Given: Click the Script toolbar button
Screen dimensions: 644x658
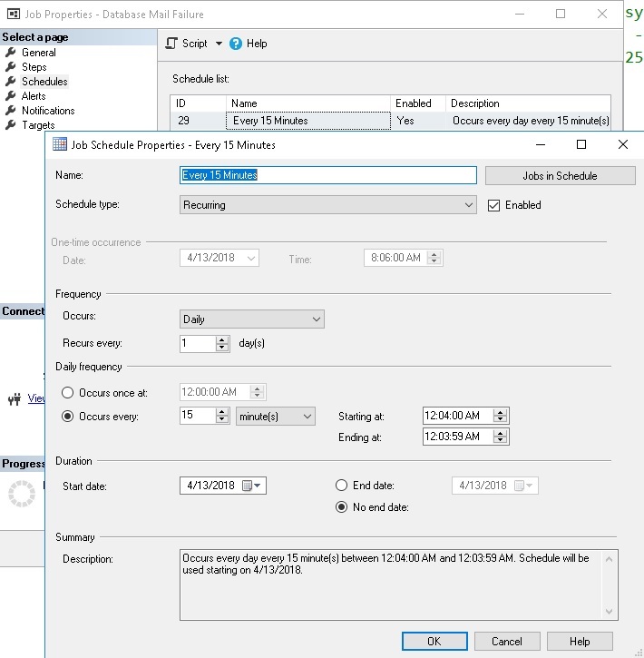Looking at the screenshot, I should pos(194,44).
